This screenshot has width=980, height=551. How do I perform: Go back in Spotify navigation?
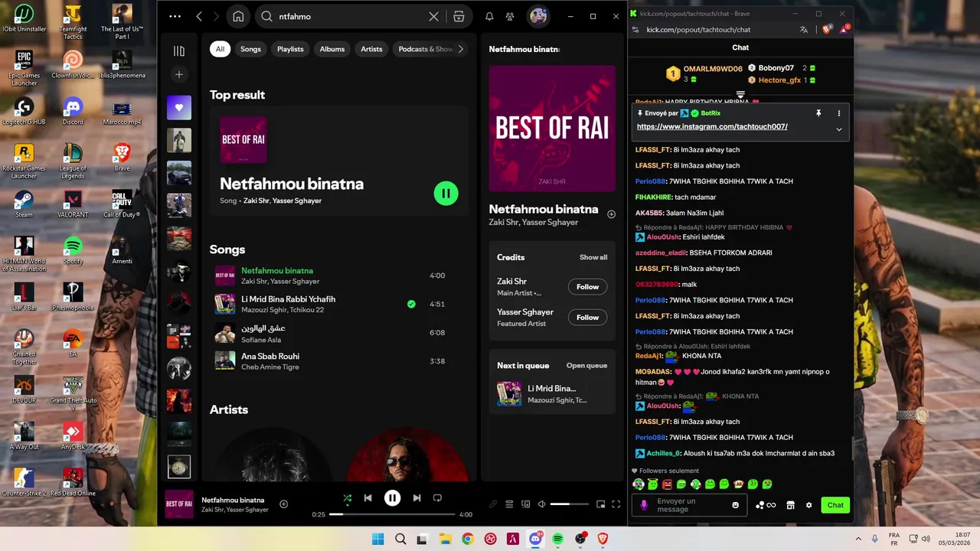[199, 16]
